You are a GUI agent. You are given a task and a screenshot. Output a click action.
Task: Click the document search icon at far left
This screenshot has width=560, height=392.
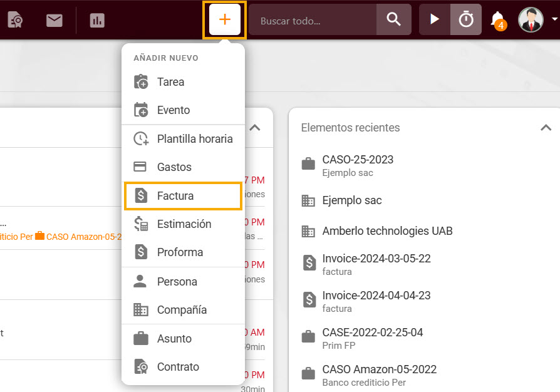click(x=15, y=19)
